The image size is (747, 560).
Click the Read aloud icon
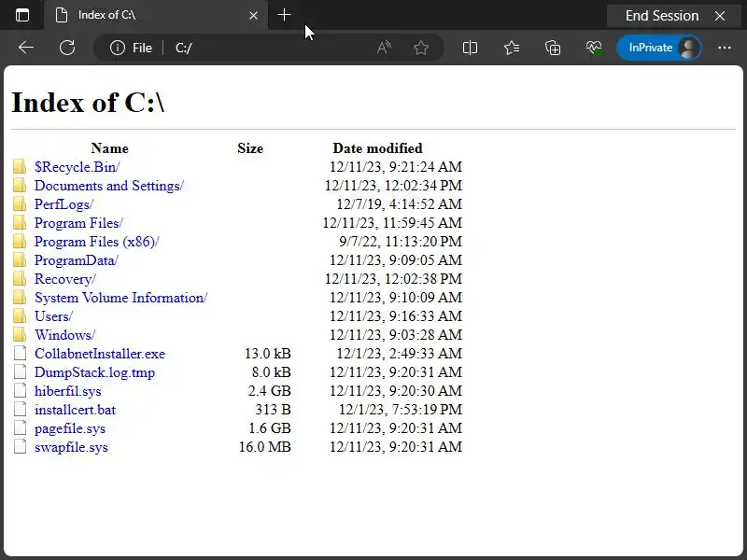click(384, 48)
